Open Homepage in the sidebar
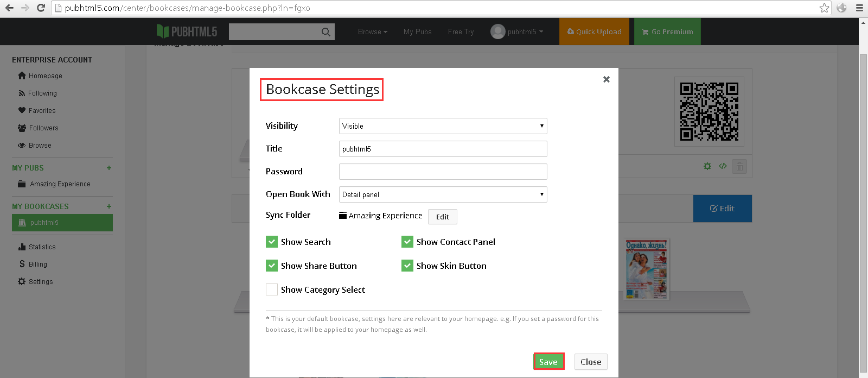This screenshot has width=868, height=378. point(40,76)
